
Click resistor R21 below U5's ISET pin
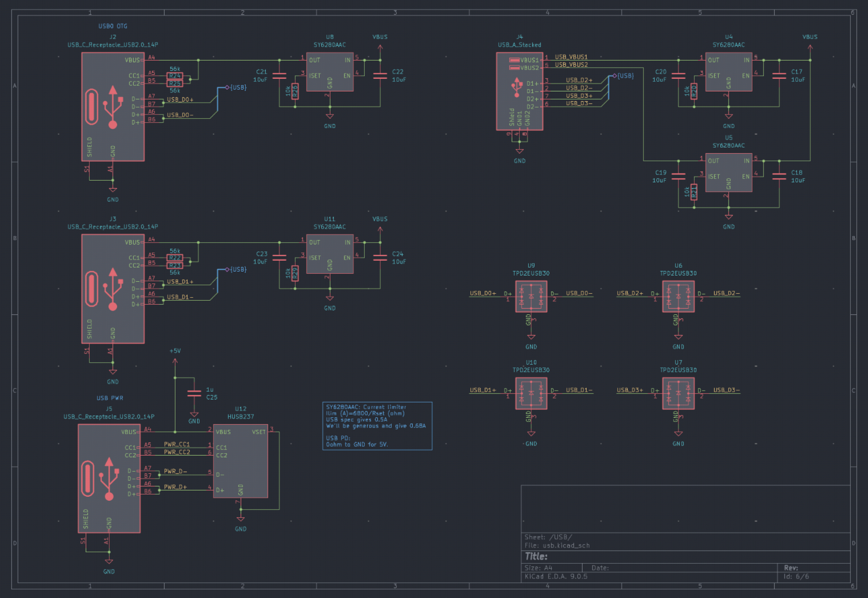[694, 192]
